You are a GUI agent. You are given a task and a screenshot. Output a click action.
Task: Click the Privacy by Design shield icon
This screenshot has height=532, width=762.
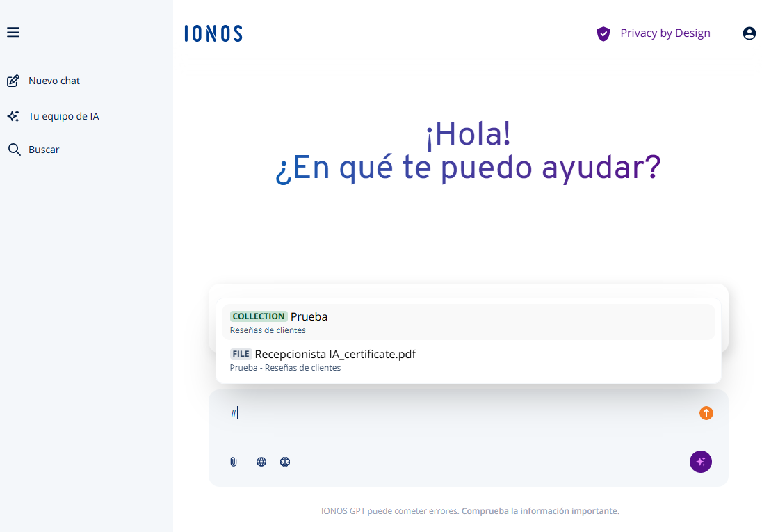[603, 33]
